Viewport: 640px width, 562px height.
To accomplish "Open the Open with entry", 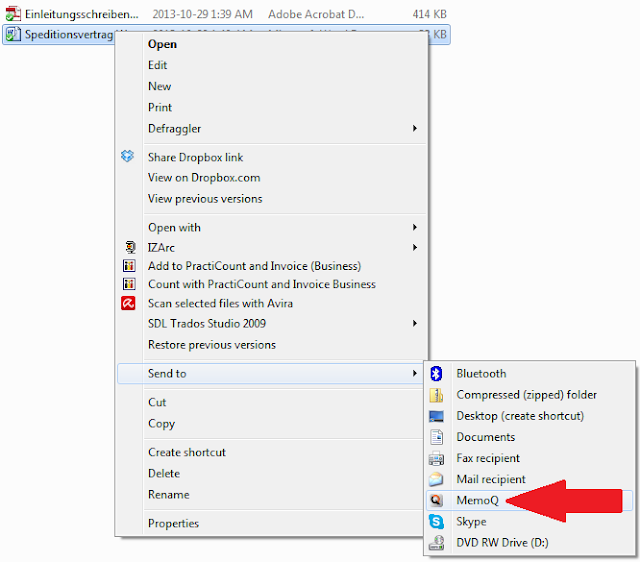I will tap(174, 227).
